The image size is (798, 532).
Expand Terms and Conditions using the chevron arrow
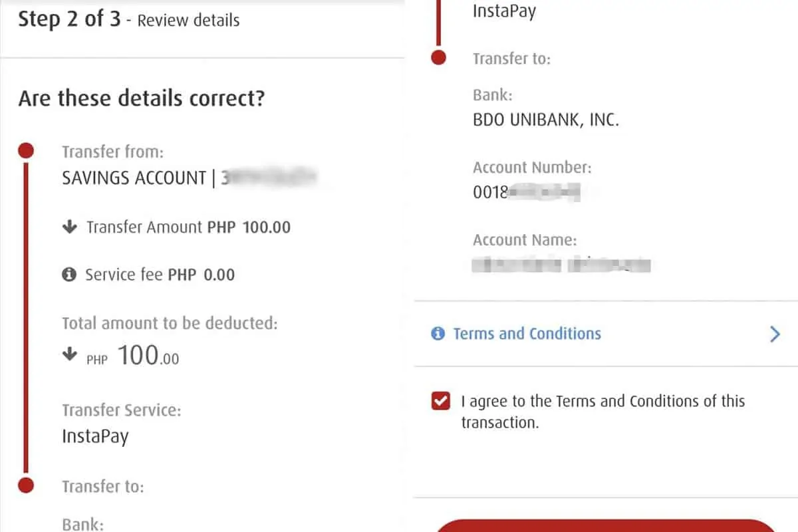(775, 334)
